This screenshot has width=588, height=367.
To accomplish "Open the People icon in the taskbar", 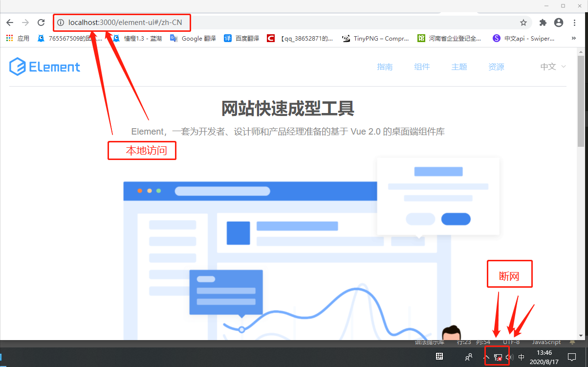I will pyautogui.click(x=469, y=357).
